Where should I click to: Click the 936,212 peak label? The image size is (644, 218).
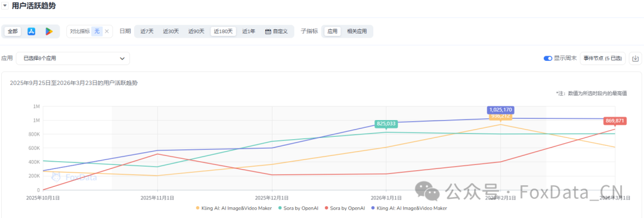(x=501, y=116)
